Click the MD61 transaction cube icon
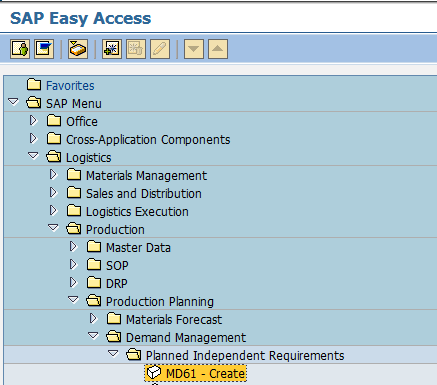The width and height of the screenshot is (437, 385). [154, 373]
